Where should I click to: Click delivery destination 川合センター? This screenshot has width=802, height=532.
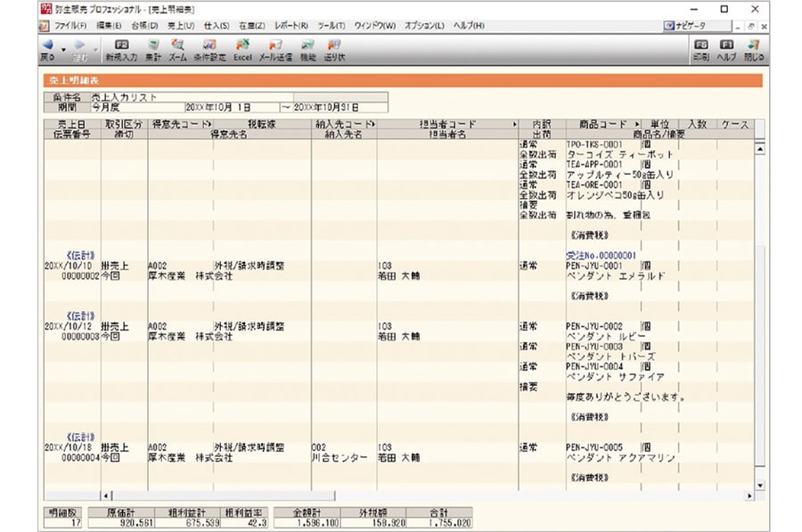340,458
